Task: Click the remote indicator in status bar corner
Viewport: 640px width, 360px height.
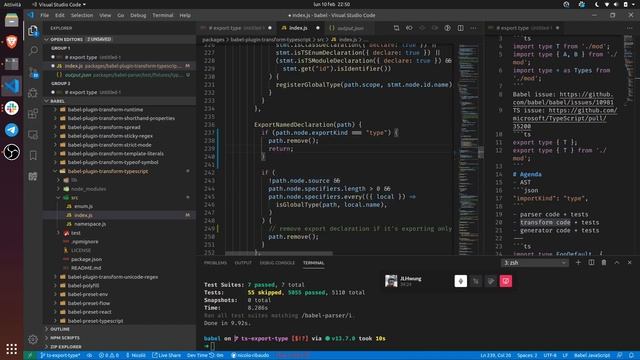Action: [x=30, y=355]
